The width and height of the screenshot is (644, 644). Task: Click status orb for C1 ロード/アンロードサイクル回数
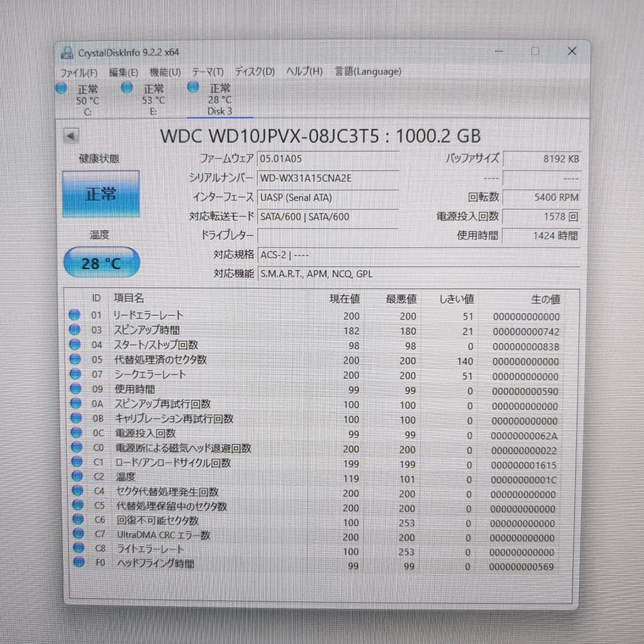click(x=77, y=462)
